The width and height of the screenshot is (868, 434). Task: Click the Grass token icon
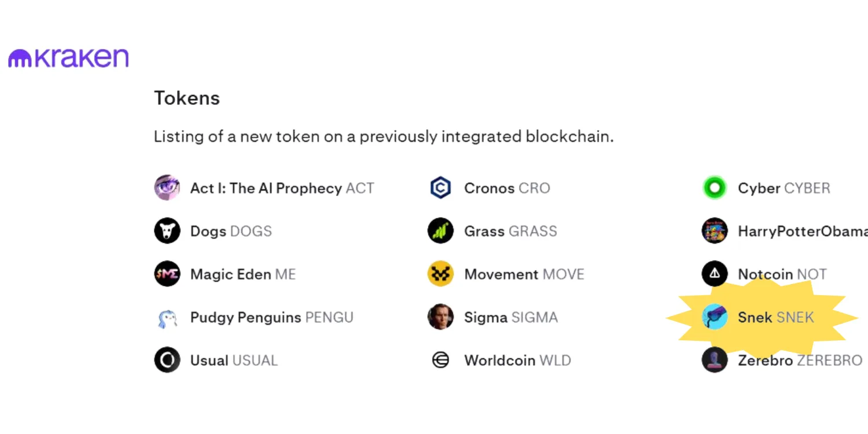click(441, 231)
